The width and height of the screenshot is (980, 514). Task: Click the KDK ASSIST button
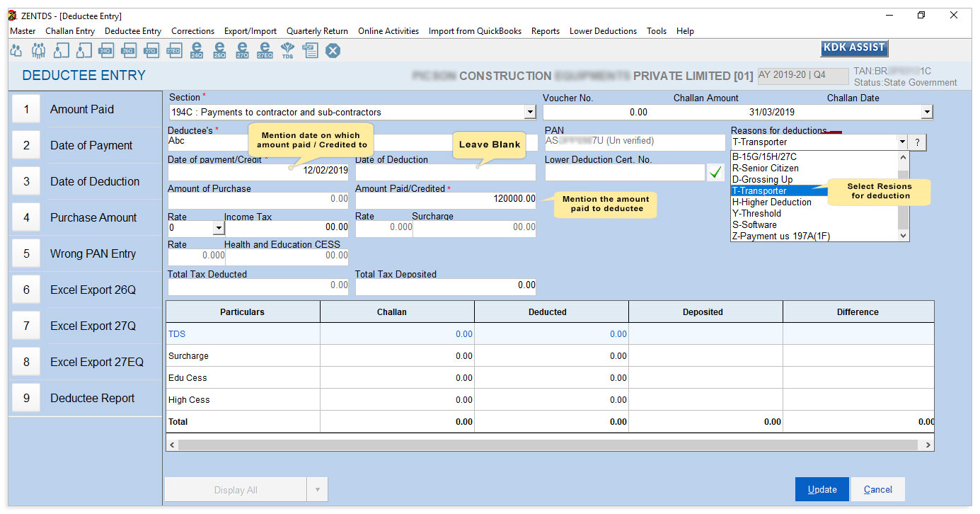tap(854, 47)
